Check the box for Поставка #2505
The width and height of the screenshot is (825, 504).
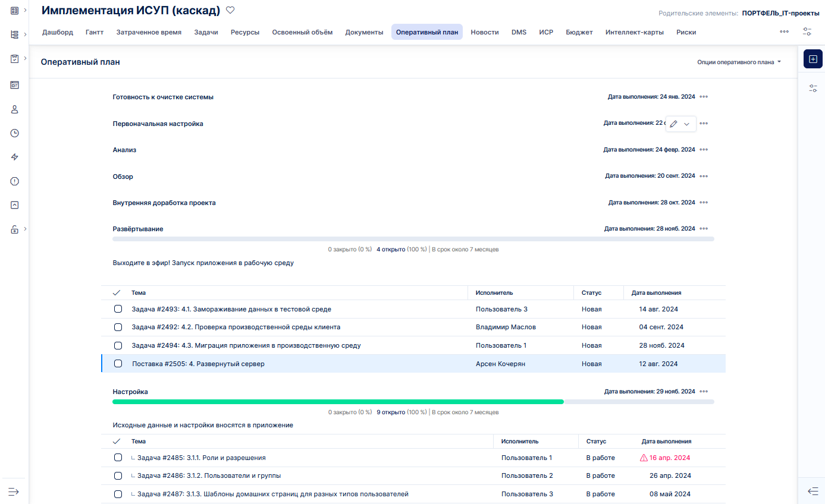[118, 364]
